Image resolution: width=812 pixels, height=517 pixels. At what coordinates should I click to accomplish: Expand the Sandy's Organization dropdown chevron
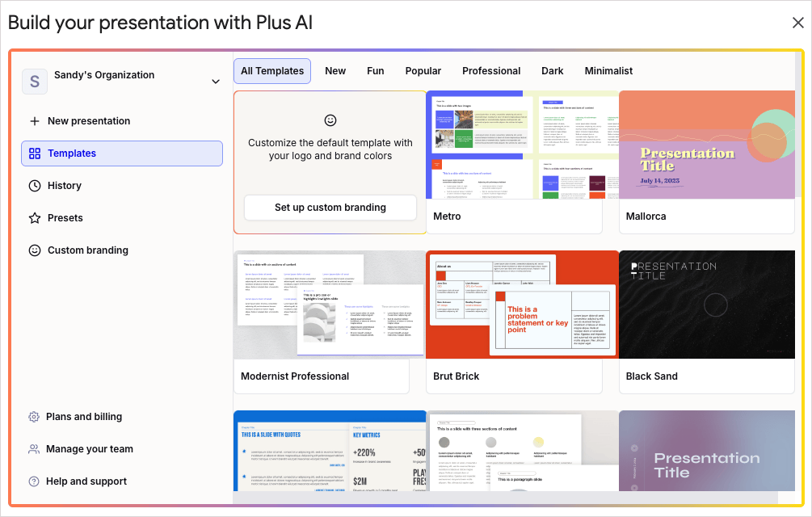pos(216,82)
